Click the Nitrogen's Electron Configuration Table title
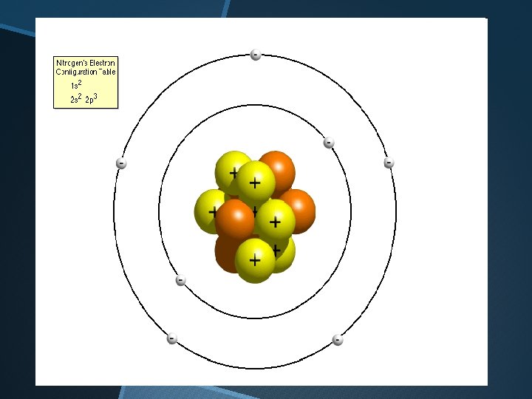This screenshot has height=399, width=532. coord(86,67)
